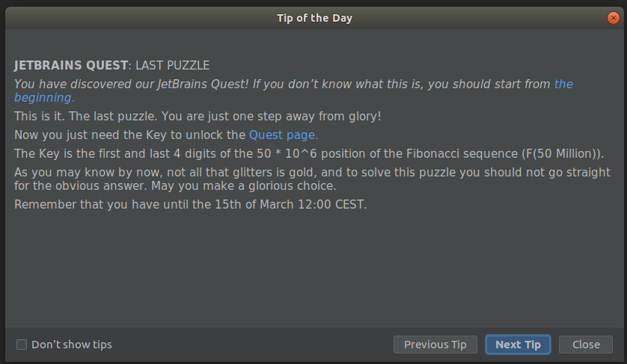627x364 pixels.
Task: Open the blue "the" link on the first line
Action: tap(563, 84)
